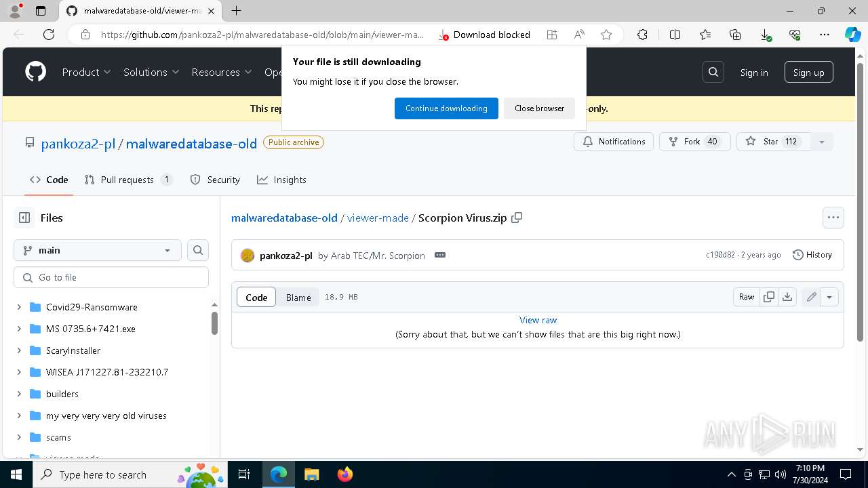Open the commit message ellipsis
The image size is (868, 488).
440,255
